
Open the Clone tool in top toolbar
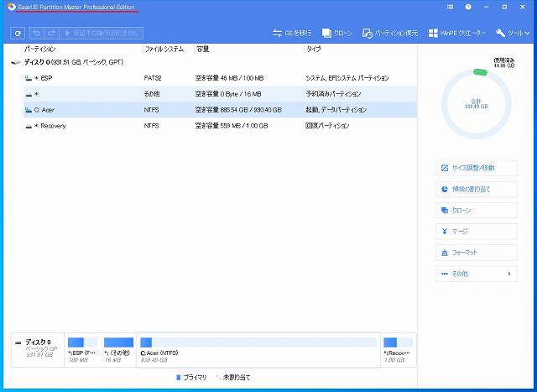(337, 34)
